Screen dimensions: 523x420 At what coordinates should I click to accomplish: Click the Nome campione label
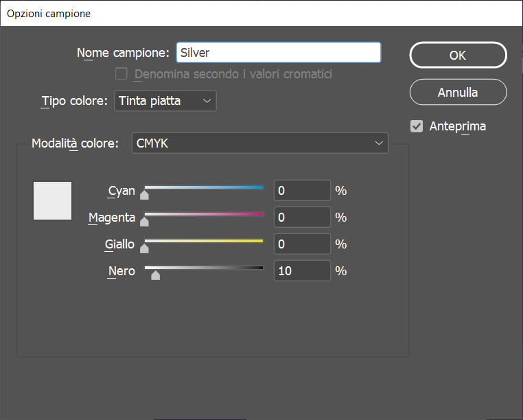click(x=123, y=53)
